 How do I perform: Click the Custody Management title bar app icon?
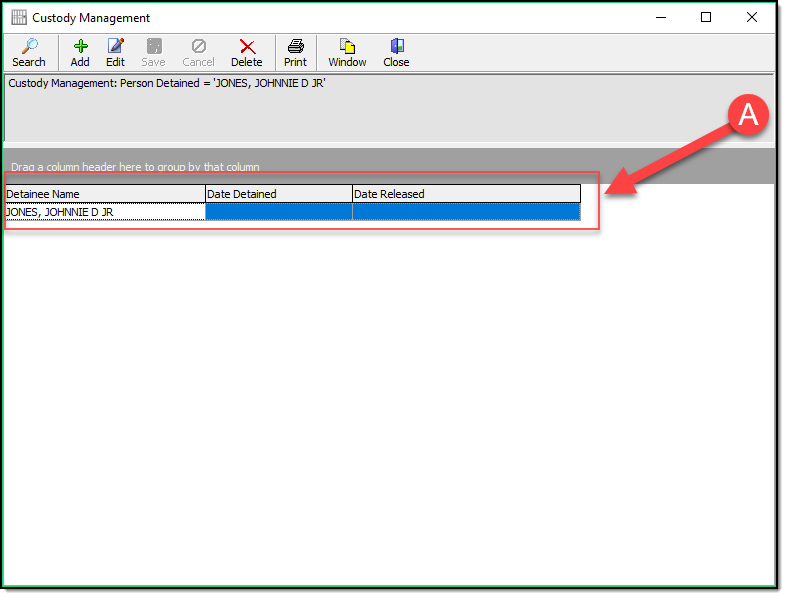(19, 18)
